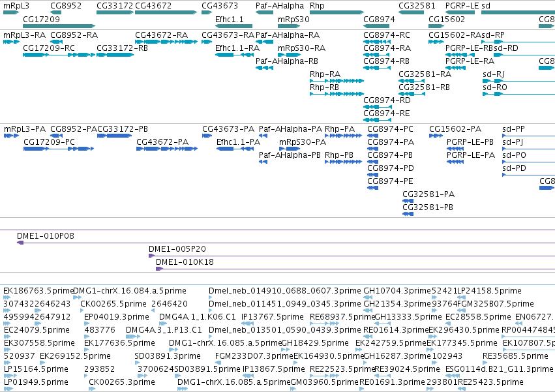Open the CG33172-PB protein feature
Screen dimensions: 555x392
[x=115, y=136]
